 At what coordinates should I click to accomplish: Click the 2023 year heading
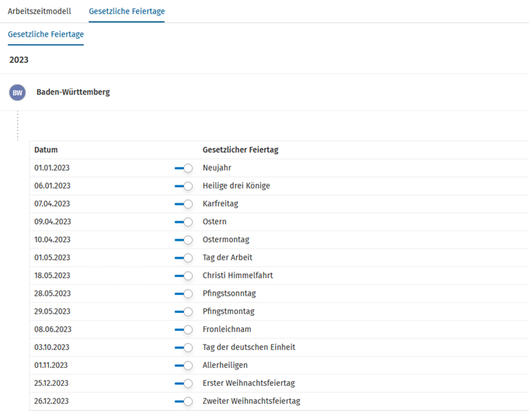(19, 60)
